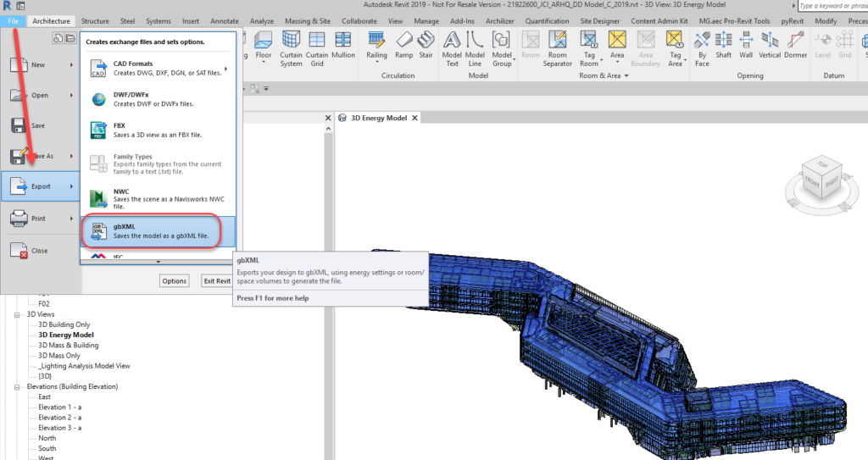Select the Tag Area tool
Screen dimensions: 868x460
coord(675,49)
